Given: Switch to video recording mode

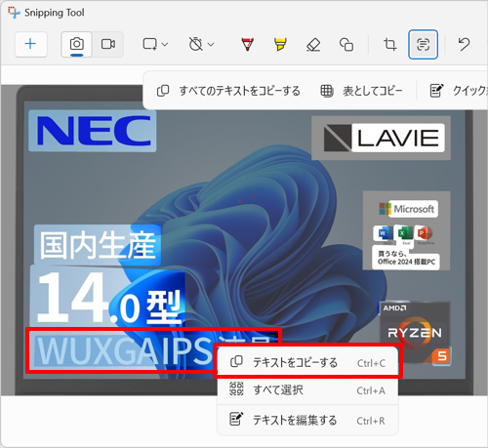Looking at the screenshot, I should (x=108, y=44).
